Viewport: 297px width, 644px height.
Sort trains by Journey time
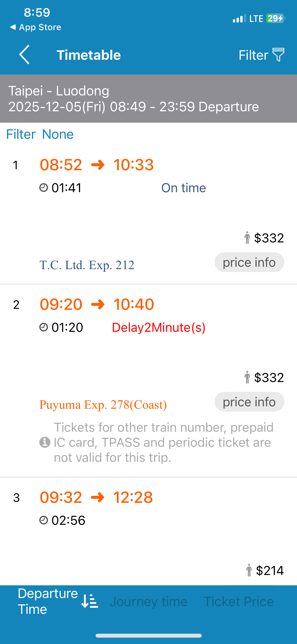tap(148, 602)
